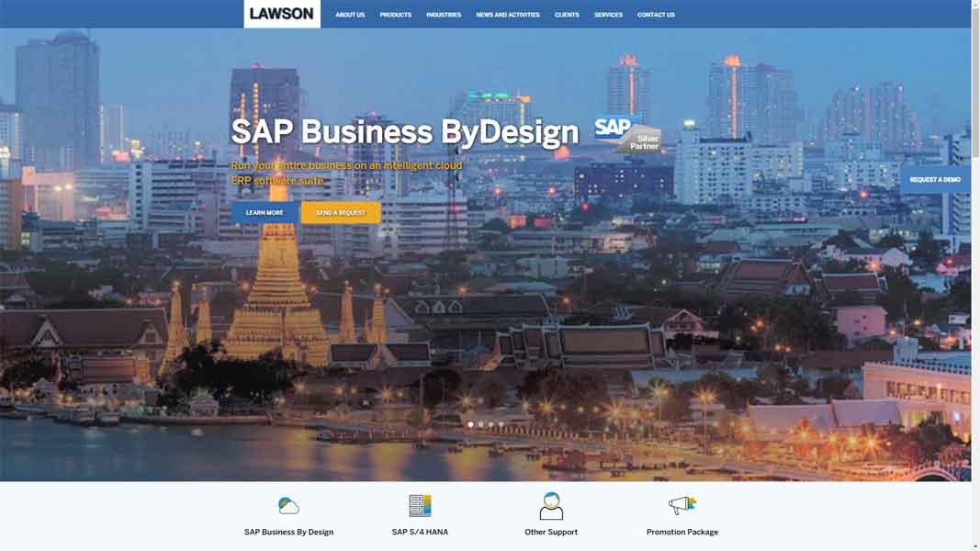Image resolution: width=980 pixels, height=551 pixels.
Task: Open the SAP S/4 HANA text link
Action: (x=420, y=532)
